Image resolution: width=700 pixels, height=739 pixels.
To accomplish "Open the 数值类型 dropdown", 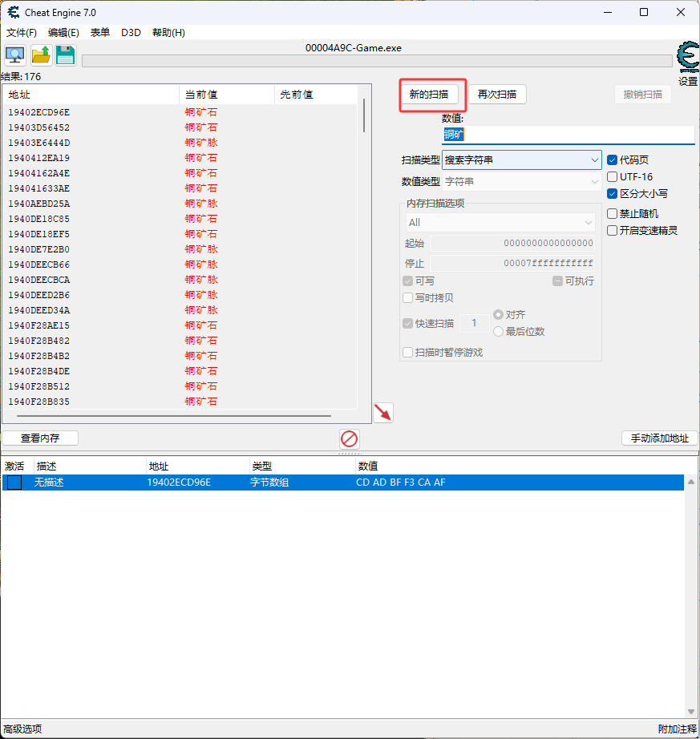I will pyautogui.click(x=521, y=181).
